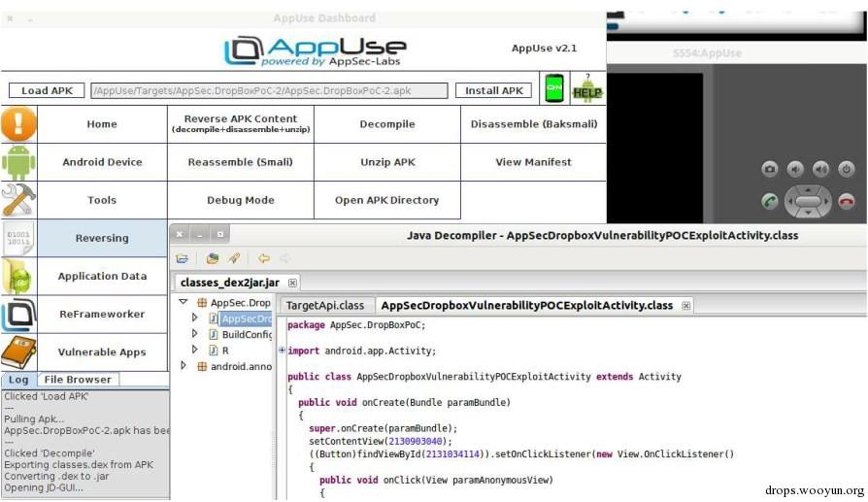Click the JD-GUI open file folder icon
This screenshot has height=502, width=868.
183,258
